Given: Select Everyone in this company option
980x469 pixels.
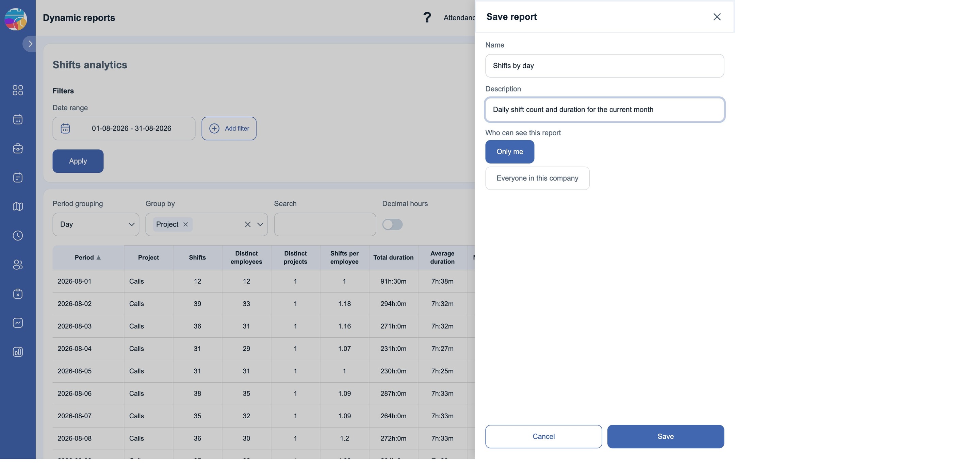Looking at the screenshot, I should (x=537, y=179).
